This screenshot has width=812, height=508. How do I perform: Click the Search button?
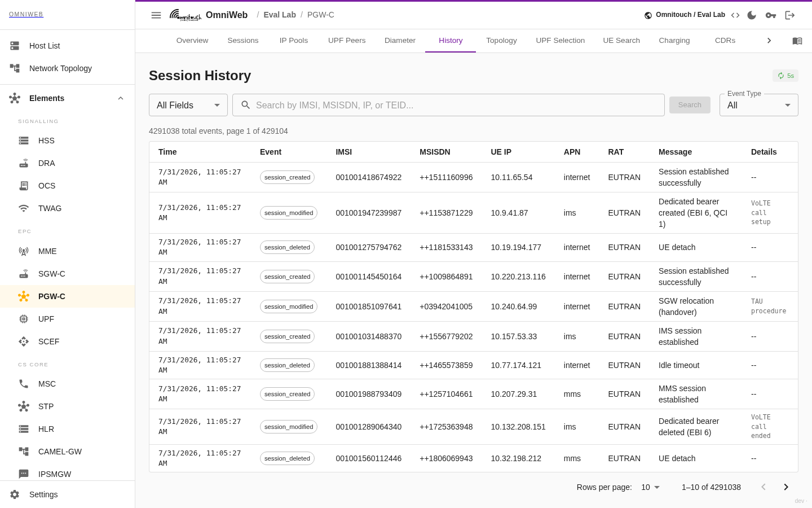(x=690, y=105)
